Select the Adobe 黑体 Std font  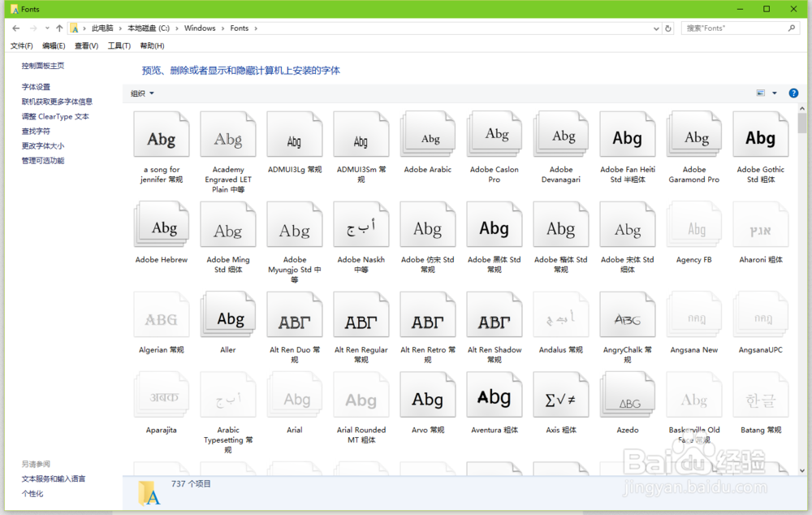pos(494,224)
